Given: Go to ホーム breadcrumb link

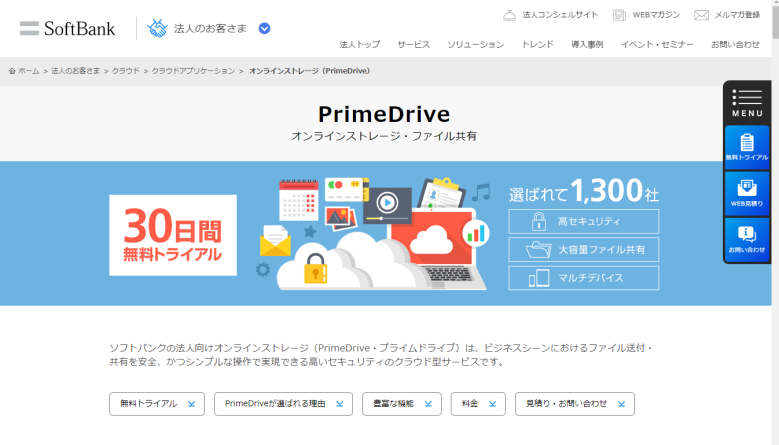Looking at the screenshot, I should coord(29,71).
